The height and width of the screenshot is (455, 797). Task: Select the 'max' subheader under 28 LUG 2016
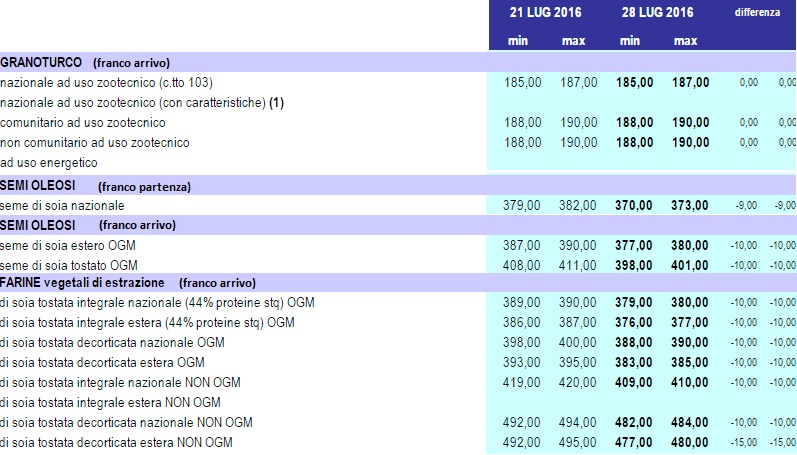click(x=685, y=41)
